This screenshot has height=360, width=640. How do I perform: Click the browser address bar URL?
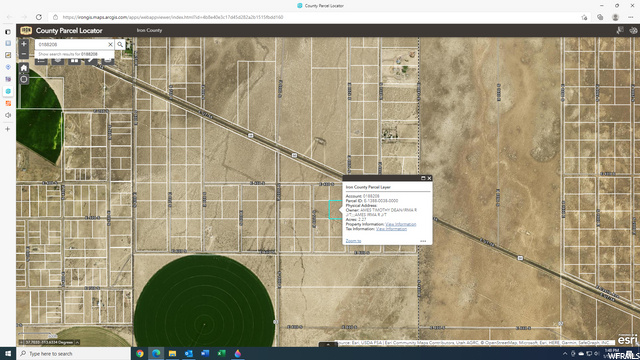coord(173,17)
